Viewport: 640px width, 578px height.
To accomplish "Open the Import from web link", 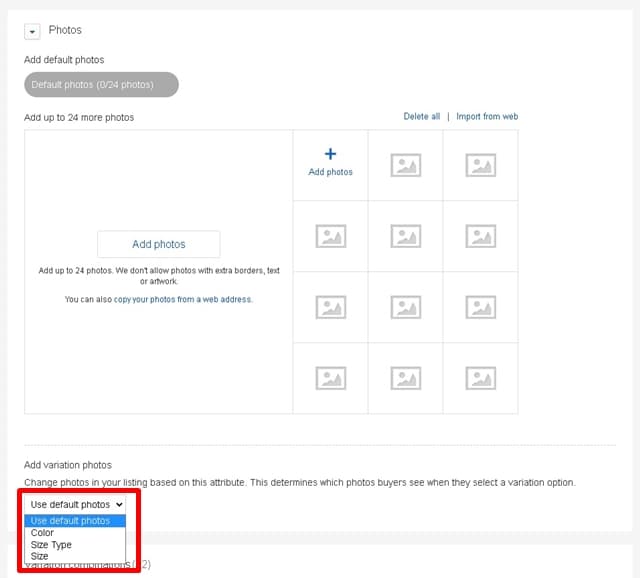I will 487,117.
